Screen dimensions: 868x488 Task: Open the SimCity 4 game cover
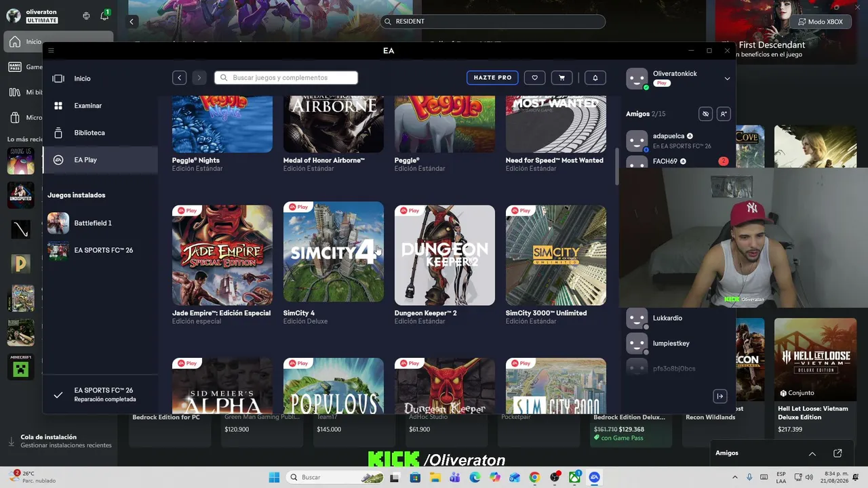[334, 252]
